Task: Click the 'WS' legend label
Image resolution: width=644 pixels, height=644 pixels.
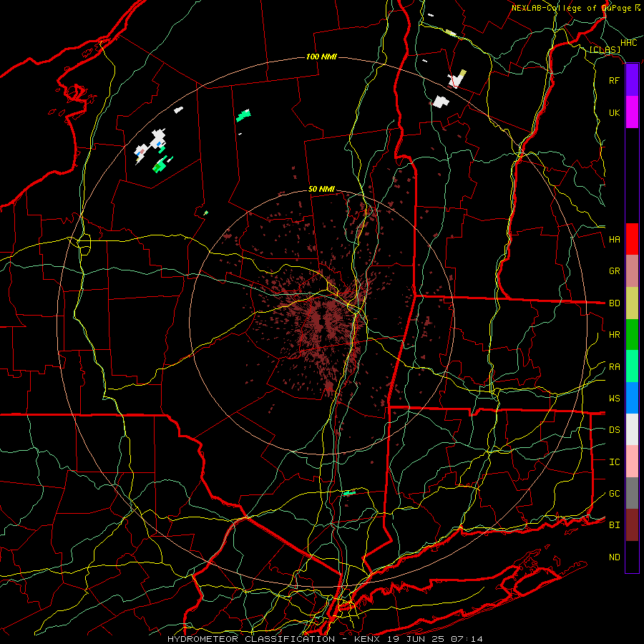Action: point(615,399)
